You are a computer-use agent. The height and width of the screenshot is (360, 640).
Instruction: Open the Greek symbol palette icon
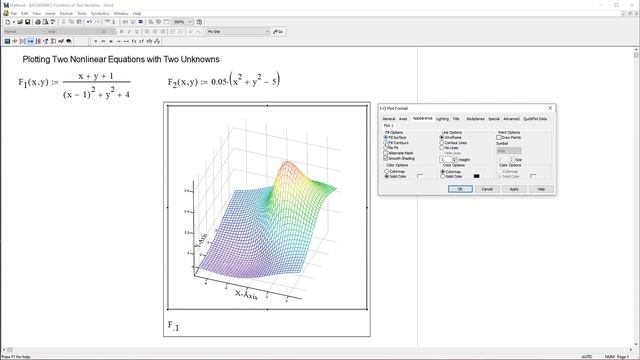tap(61, 41)
